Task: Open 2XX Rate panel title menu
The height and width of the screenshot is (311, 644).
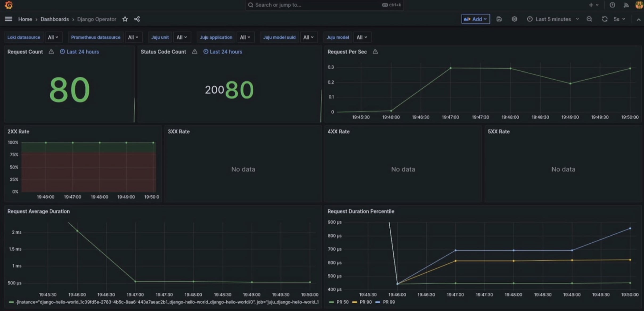Action: click(x=18, y=132)
